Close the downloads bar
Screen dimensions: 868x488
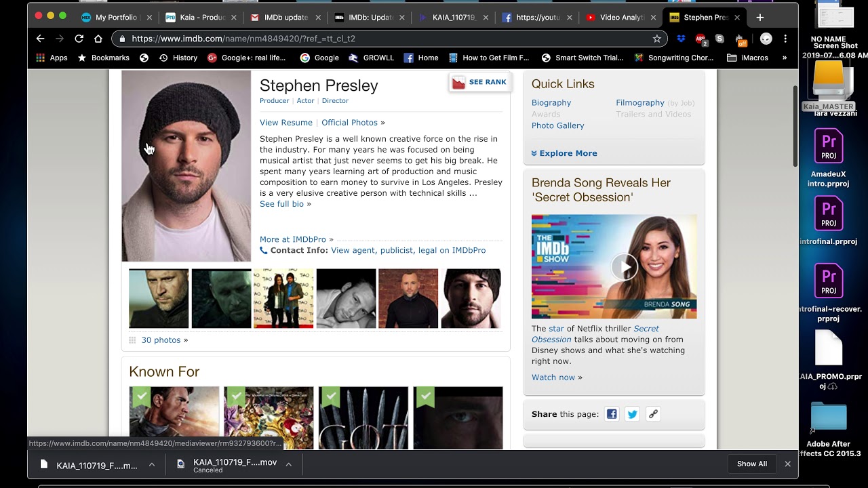tap(787, 464)
